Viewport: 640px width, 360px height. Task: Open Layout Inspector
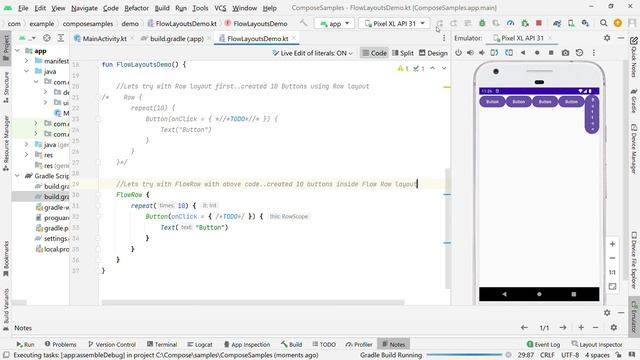click(597, 344)
